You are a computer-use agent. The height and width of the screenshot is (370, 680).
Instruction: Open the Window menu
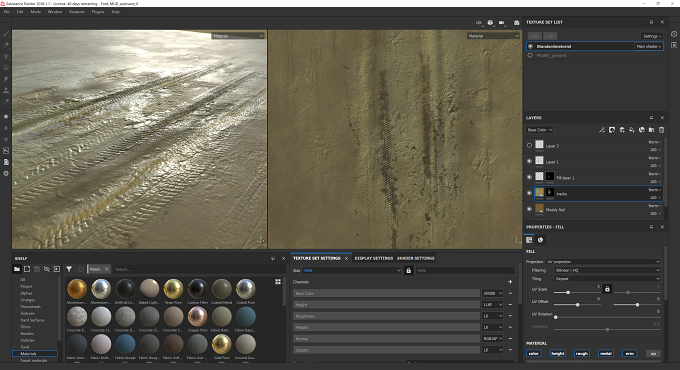(x=55, y=12)
